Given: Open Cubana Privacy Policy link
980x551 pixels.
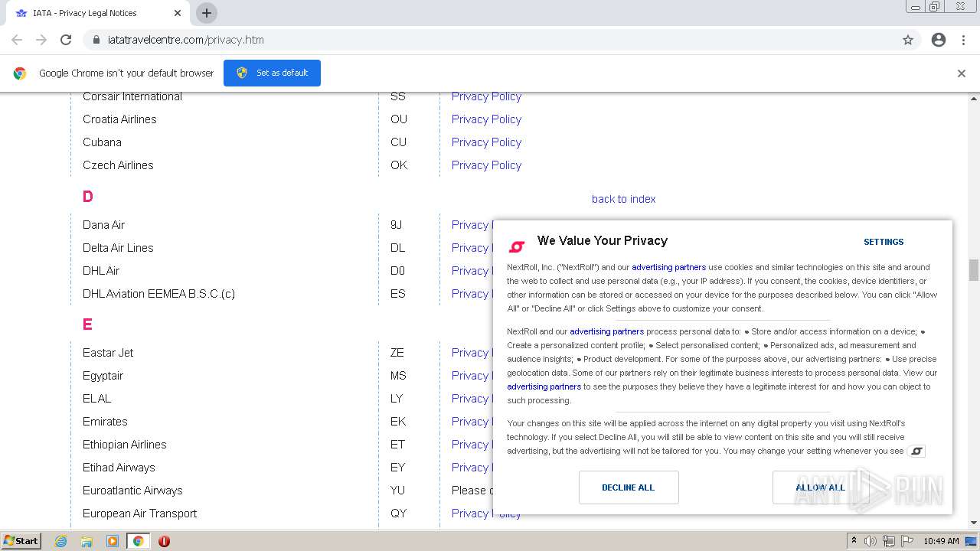Looking at the screenshot, I should 486,142.
